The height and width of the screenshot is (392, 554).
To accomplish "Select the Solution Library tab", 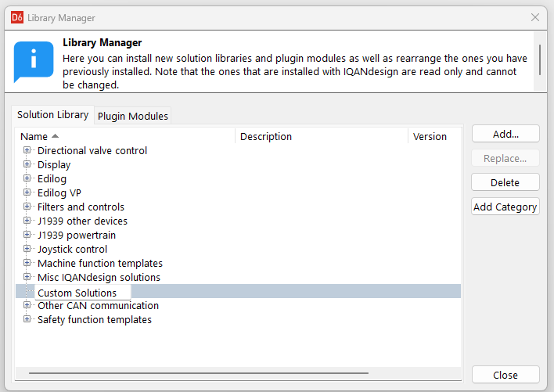I will click(52, 115).
